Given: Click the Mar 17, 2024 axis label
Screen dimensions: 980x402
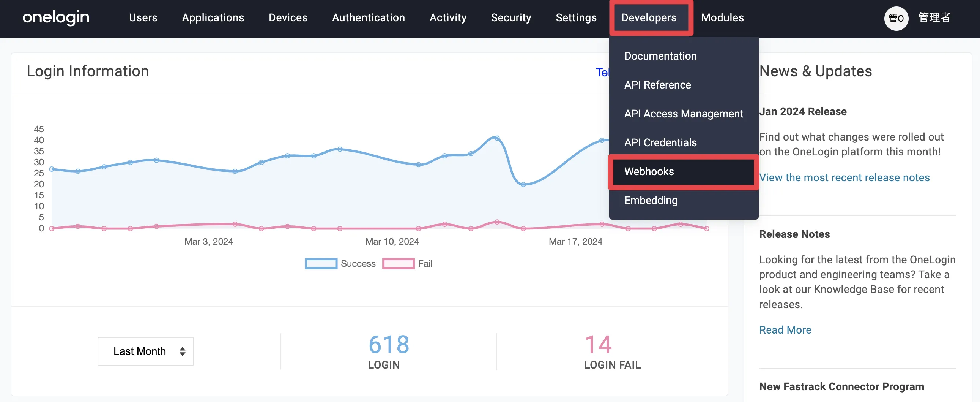Looking at the screenshot, I should 575,241.
